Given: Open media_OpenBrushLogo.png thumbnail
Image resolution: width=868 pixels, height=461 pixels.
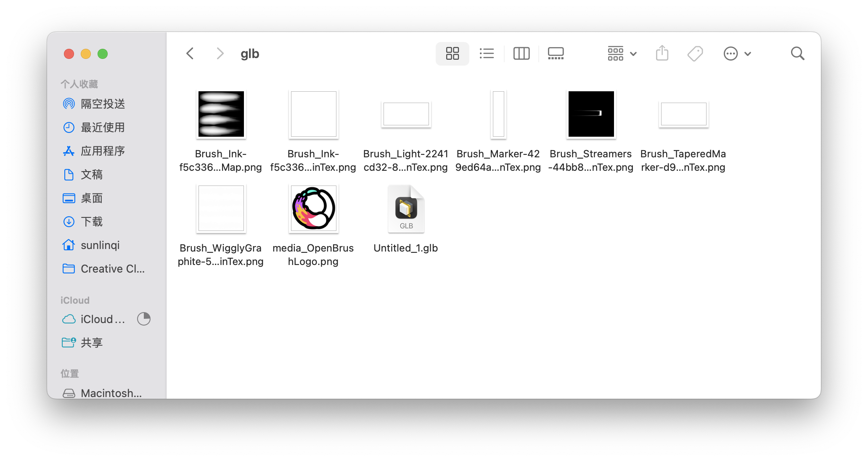Looking at the screenshot, I should pos(313,209).
